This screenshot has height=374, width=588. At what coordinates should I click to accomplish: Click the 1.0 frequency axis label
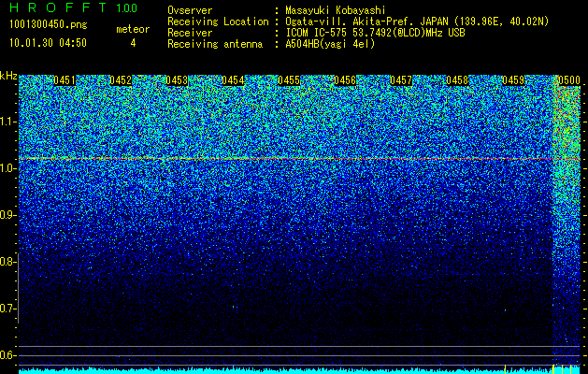tap(7, 168)
